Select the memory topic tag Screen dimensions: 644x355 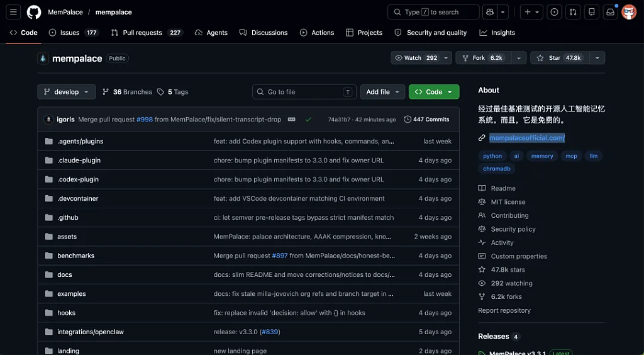pos(542,156)
